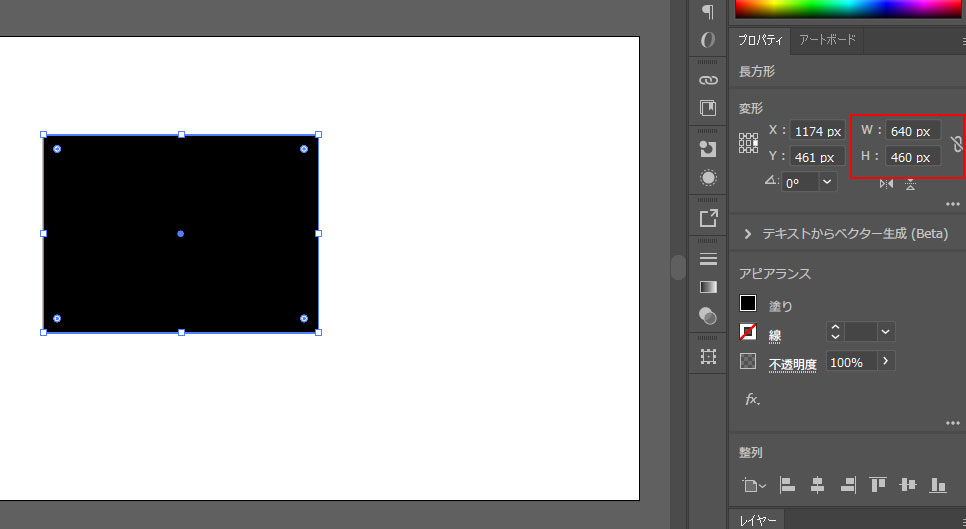Click vertical align top icon
This screenshot has height=529, width=966.
[877, 485]
